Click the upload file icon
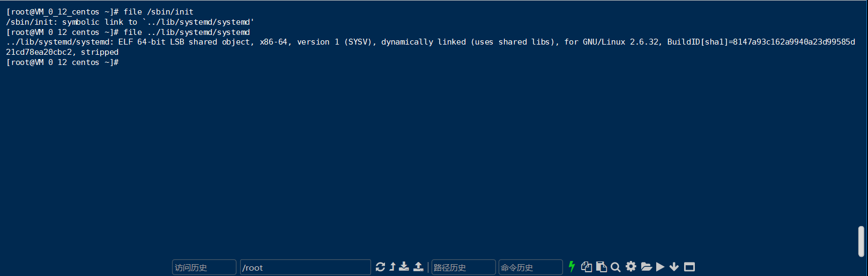This screenshot has height=276, width=868. [419, 266]
